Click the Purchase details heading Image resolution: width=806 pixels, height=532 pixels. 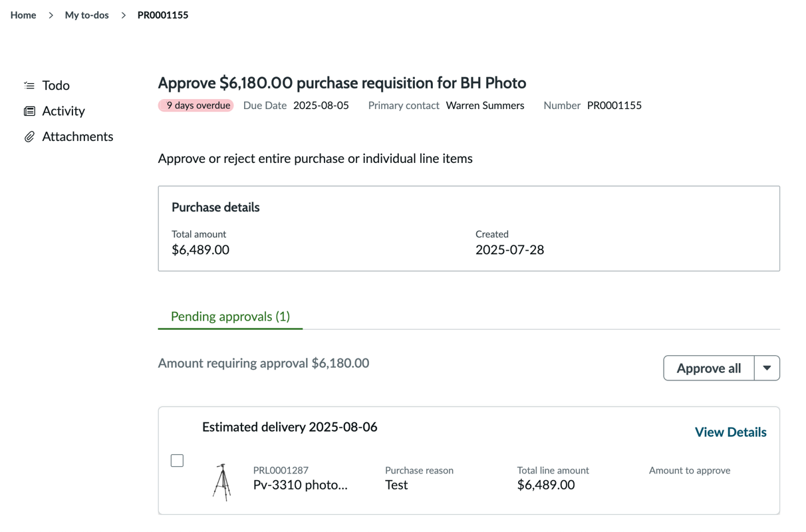[215, 207]
